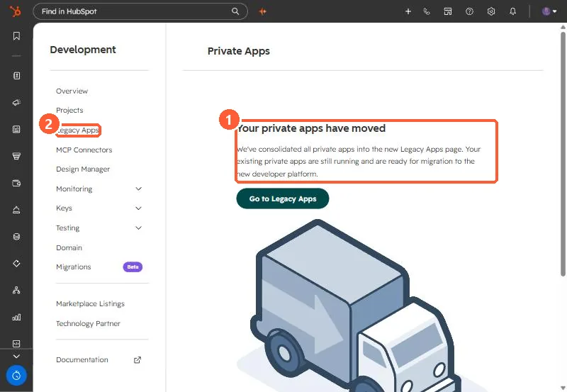Viewport: 567px width, 392px height.
Task: Open the settings gear icon
Action: tap(491, 11)
